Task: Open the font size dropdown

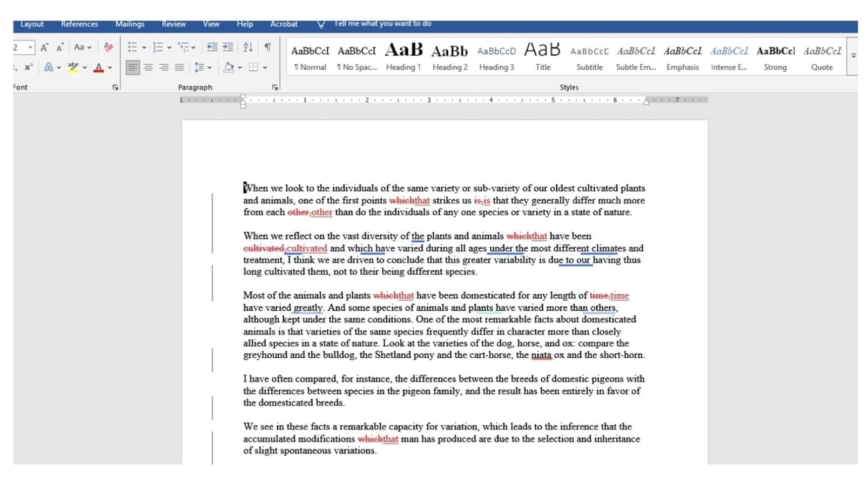Action: coord(30,47)
